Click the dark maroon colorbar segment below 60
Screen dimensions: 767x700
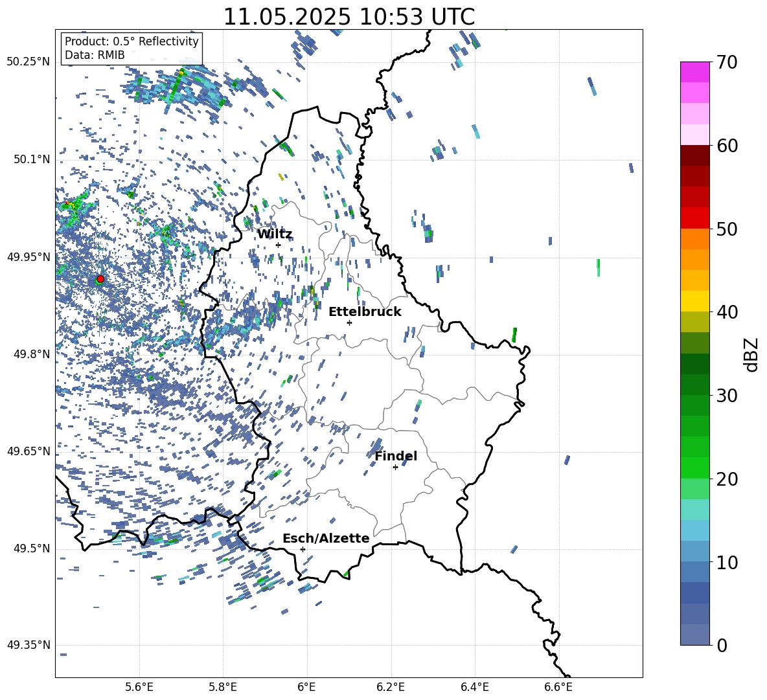click(694, 155)
